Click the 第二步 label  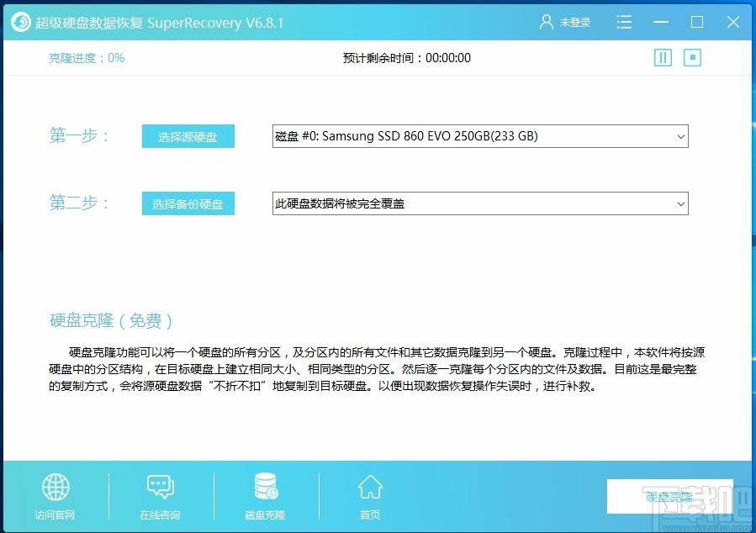79,203
